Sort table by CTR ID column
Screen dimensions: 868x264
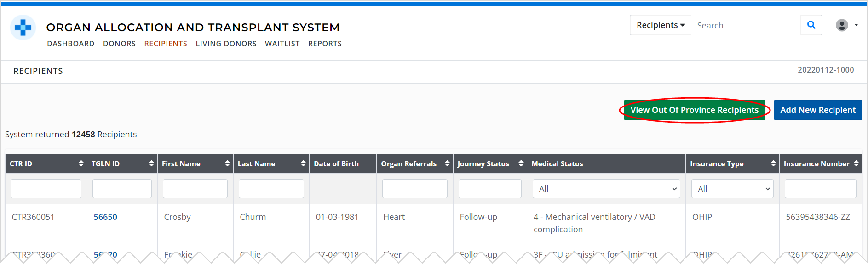coord(81,163)
